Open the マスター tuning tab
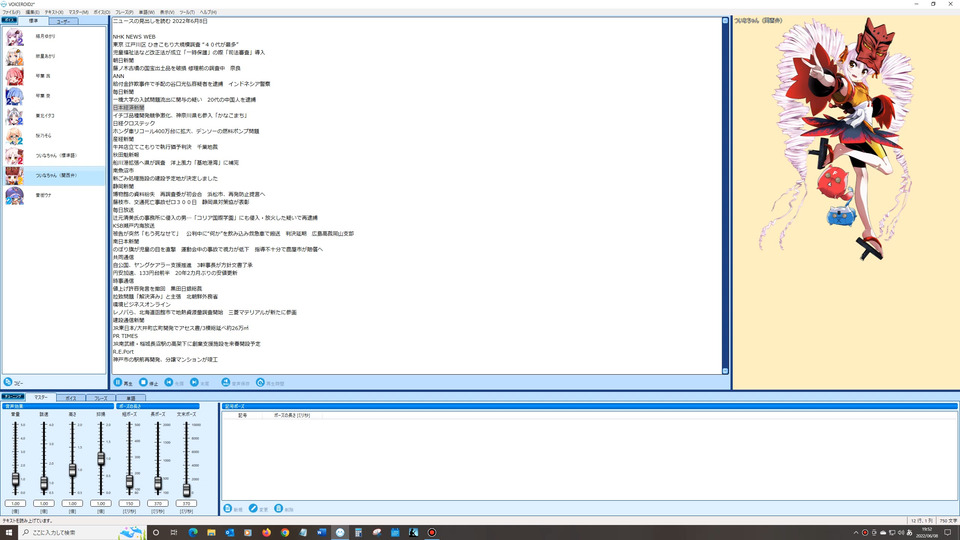The image size is (960, 540). pyautogui.click(x=40, y=397)
